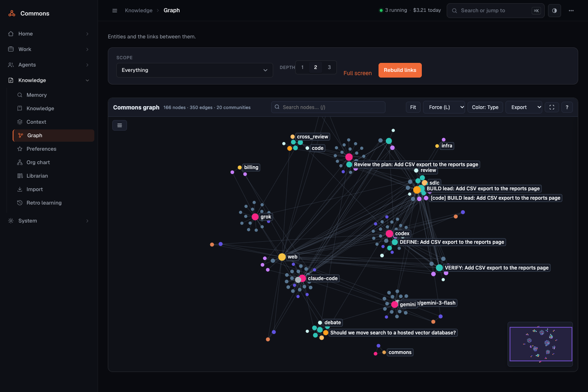Select the web yellow node
This screenshot has width=588, height=392.
(282, 257)
